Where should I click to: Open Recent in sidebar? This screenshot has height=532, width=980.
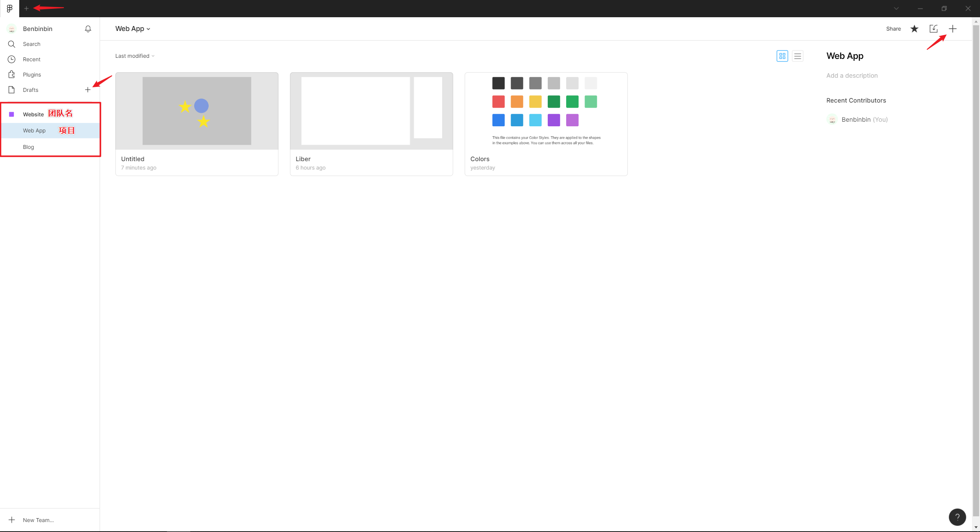click(31, 59)
